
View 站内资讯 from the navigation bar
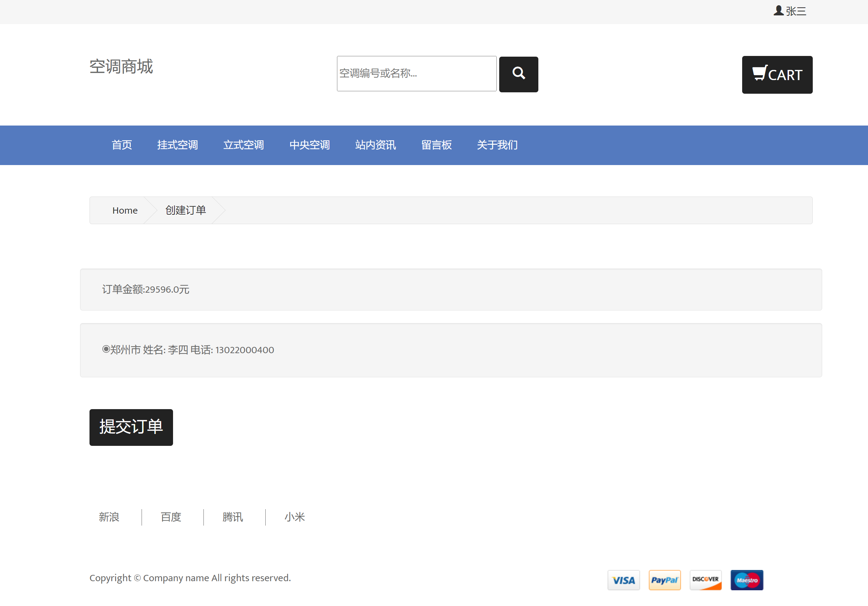click(x=375, y=145)
